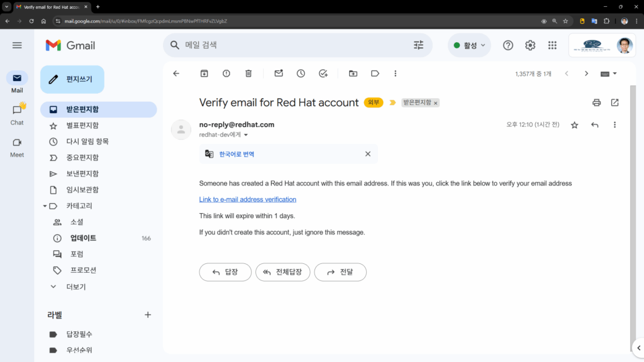Switch to Chat in left rail
Image resolution: width=644 pixels, height=362 pixels.
point(17,113)
